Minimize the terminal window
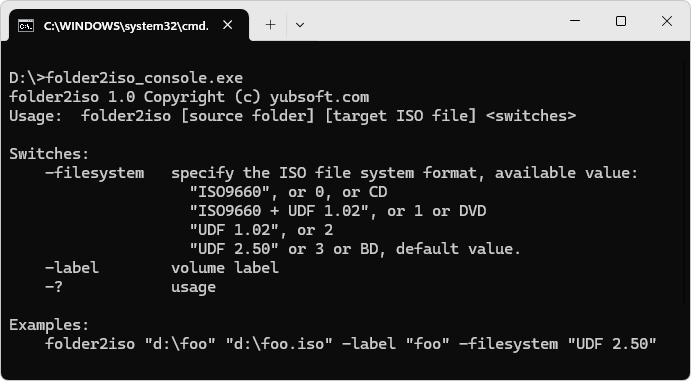The image size is (691, 381). point(574,21)
